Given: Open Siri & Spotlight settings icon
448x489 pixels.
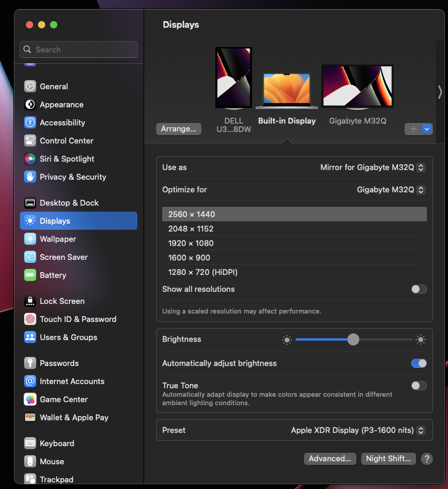Looking at the screenshot, I should pyautogui.click(x=30, y=159).
